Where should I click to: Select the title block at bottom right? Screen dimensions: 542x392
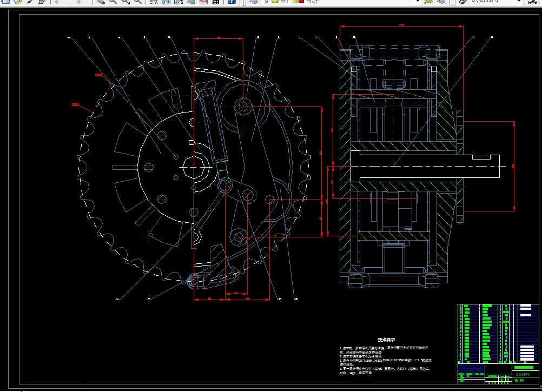click(498, 374)
